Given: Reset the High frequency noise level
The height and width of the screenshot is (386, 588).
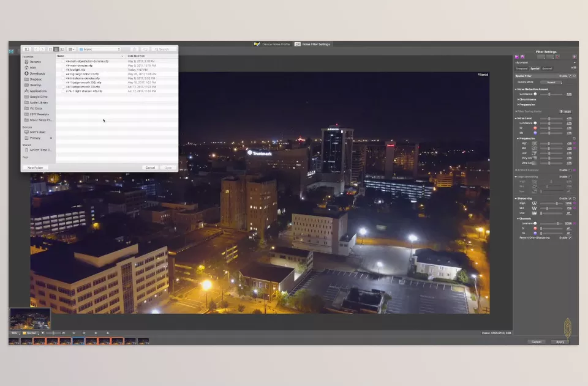Looking at the screenshot, I should pyautogui.click(x=575, y=143).
